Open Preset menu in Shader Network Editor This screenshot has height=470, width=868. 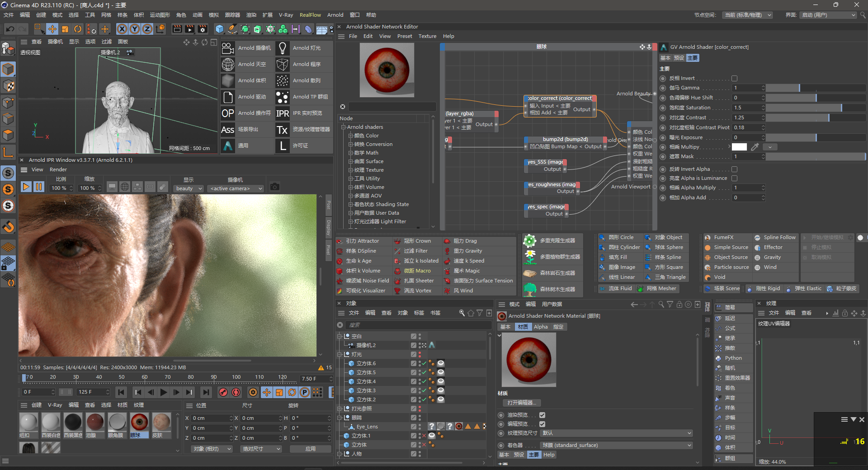405,36
